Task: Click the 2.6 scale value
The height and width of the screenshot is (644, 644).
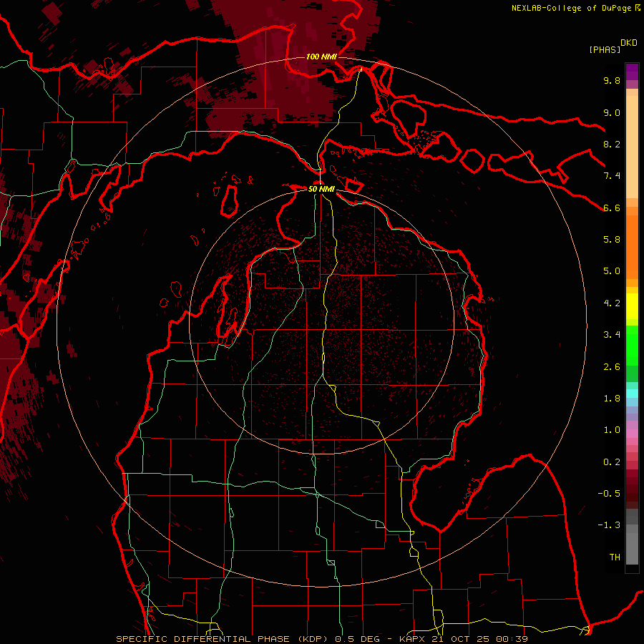Action: pyautogui.click(x=612, y=367)
